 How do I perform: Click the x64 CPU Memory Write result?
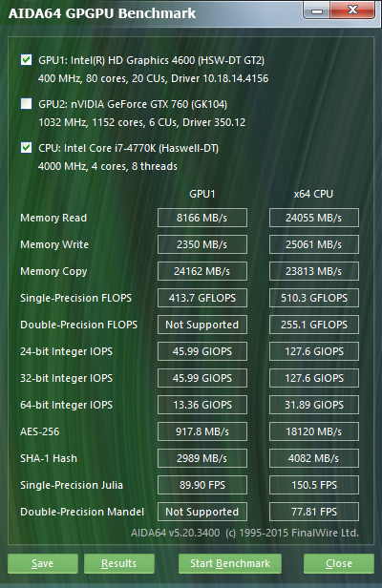[x=313, y=244]
